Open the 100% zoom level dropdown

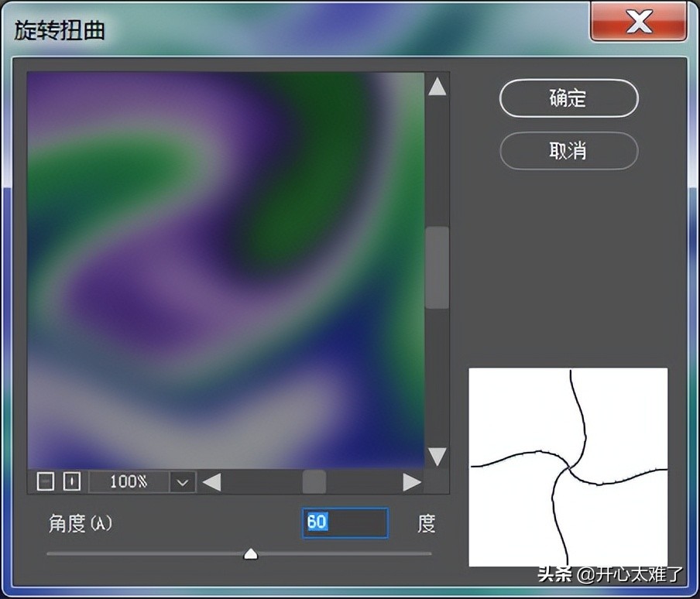tap(182, 482)
